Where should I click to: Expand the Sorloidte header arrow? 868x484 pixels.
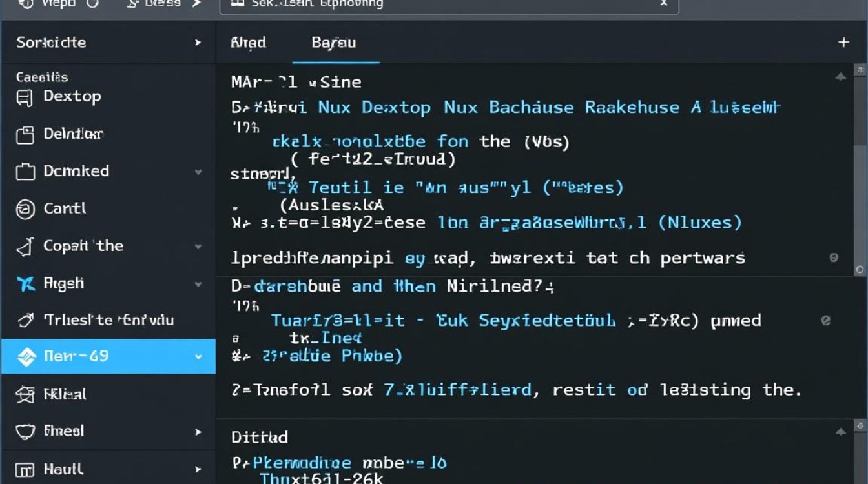point(198,43)
